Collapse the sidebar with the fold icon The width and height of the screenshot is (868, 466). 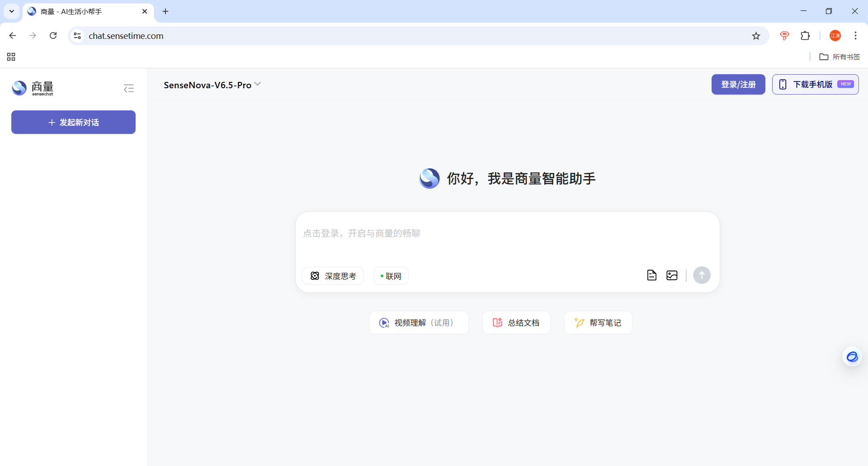pyautogui.click(x=129, y=88)
